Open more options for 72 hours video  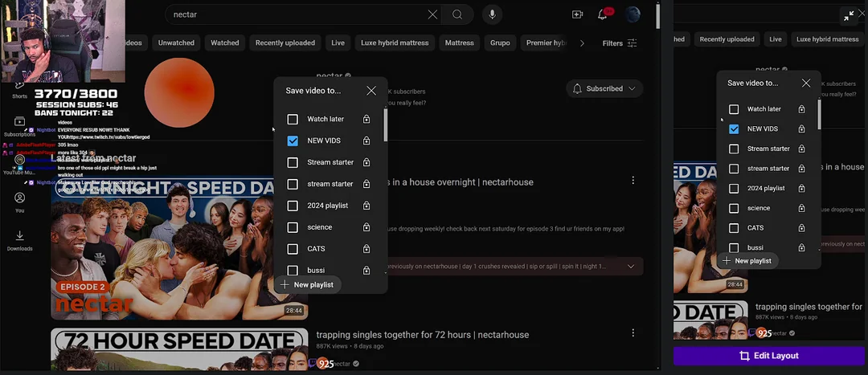(x=633, y=333)
